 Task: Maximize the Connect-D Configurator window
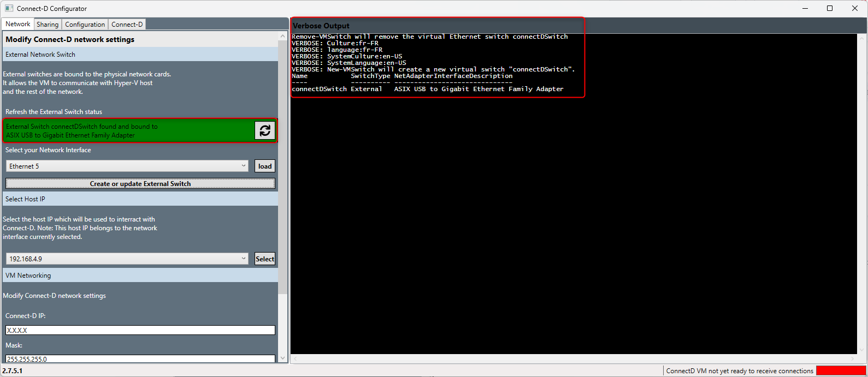click(830, 8)
